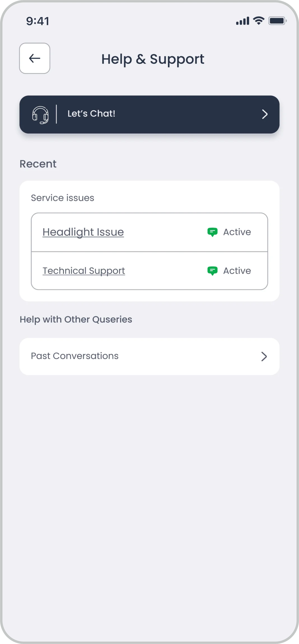The width and height of the screenshot is (299, 644).
Task: Start a chat via Let's Chat! label
Action: pyautogui.click(x=91, y=114)
